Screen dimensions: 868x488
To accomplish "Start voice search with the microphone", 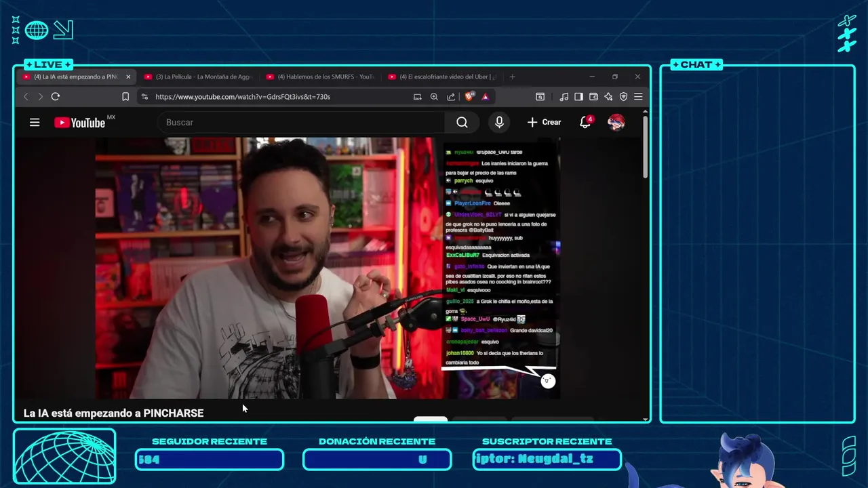I will [499, 123].
